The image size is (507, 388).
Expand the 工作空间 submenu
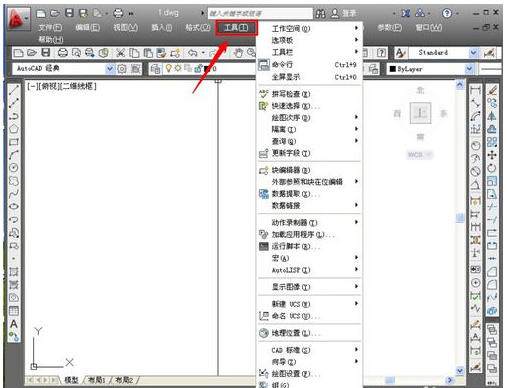tap(309, 28)
